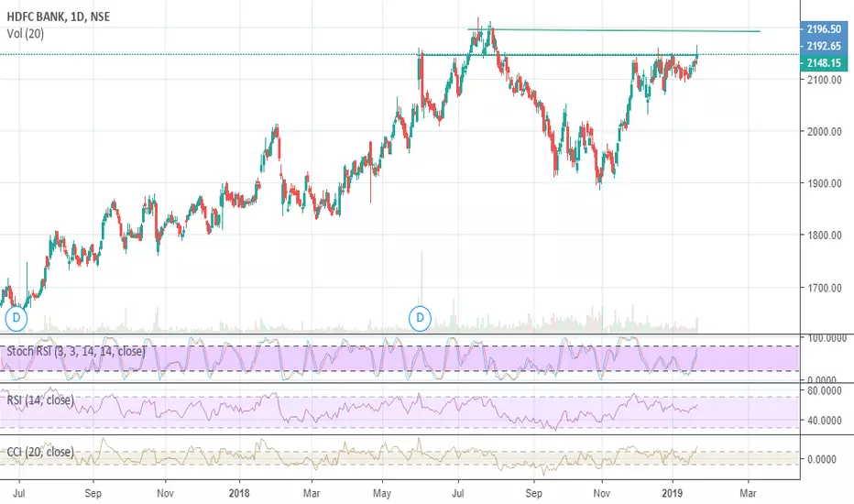Click the May label on time axis
854x504 pixels.
[x=382, y=493]
